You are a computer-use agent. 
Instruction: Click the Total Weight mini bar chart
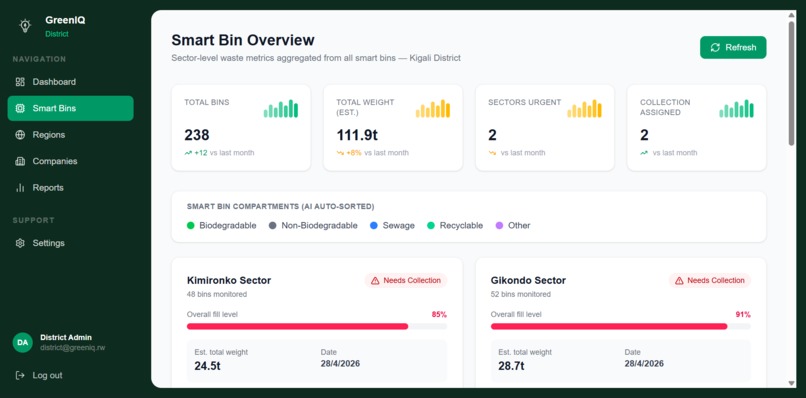[x=433, y=108]
